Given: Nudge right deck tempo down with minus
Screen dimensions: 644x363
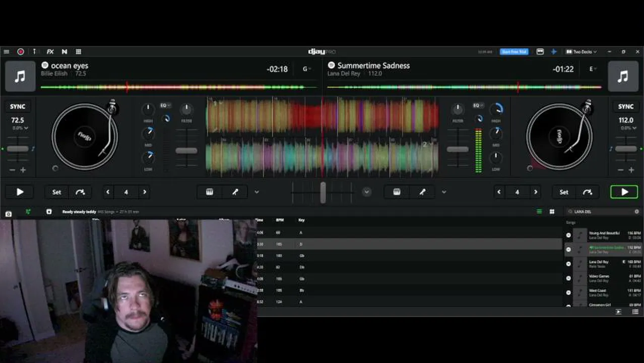Looking at the screenshot, I should (621, 170).
